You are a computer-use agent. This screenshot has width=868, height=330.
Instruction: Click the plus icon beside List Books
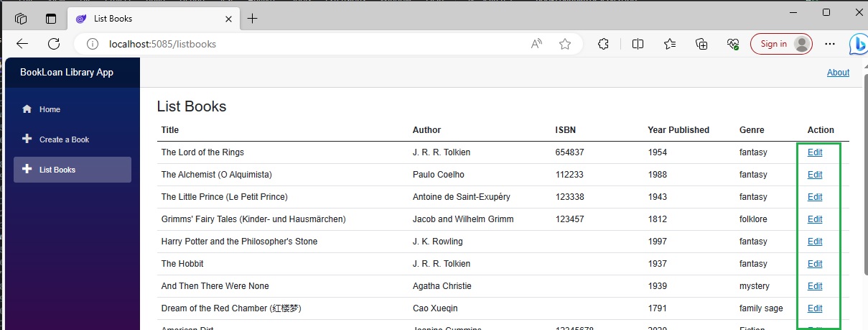click(x=27, y=169)
